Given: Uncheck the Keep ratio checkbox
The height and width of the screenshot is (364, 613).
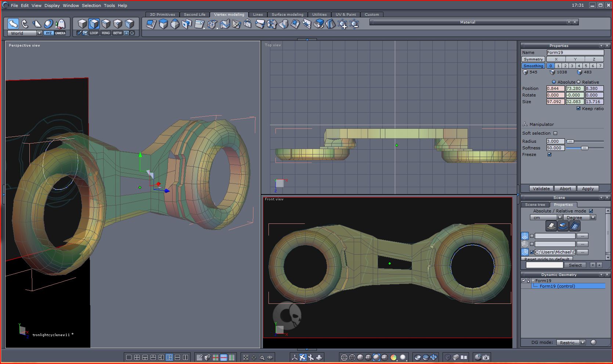Looking at the screenshot, I should (x=578, y=109).
